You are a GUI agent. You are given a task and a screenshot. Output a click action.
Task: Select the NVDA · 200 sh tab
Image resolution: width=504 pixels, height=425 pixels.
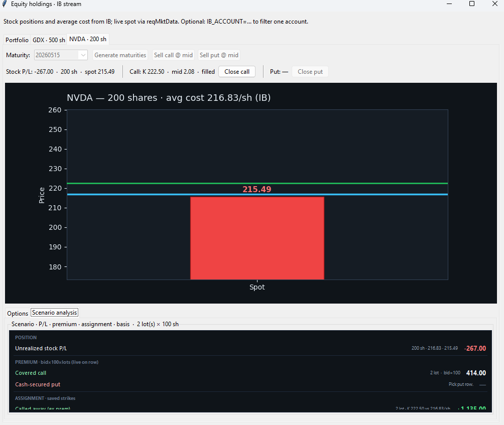[x=88, y=39]
